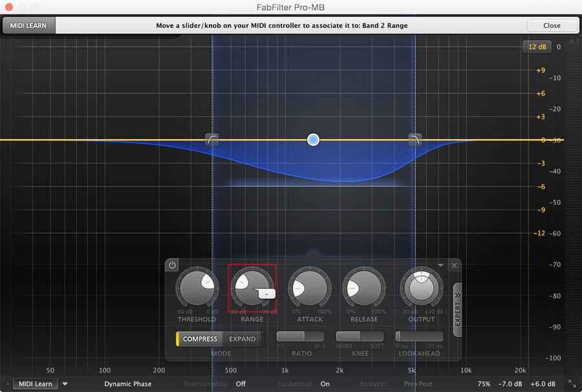The image size is (582, 392).
Task: Click the Ratio slider
Action: click(300, 336)
